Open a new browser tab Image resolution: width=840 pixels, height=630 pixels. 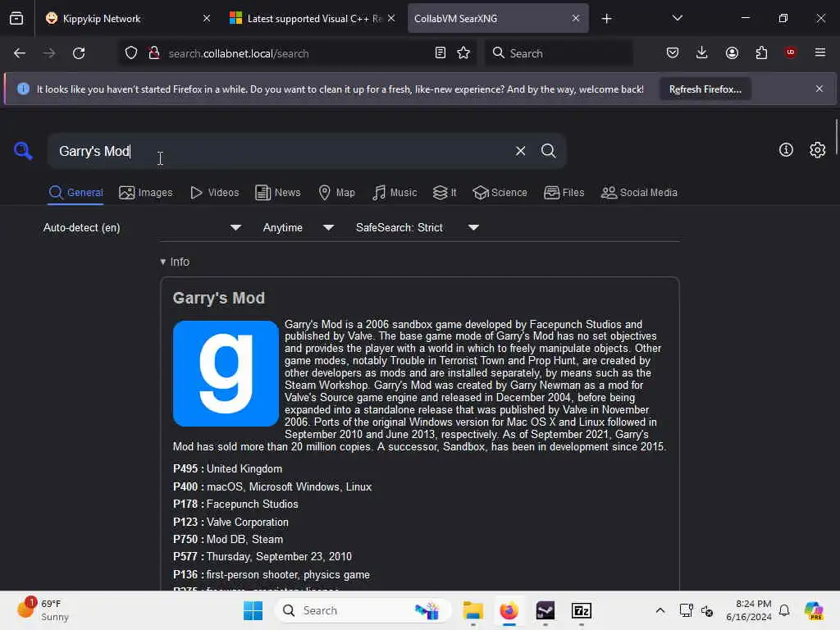point(606,19)
